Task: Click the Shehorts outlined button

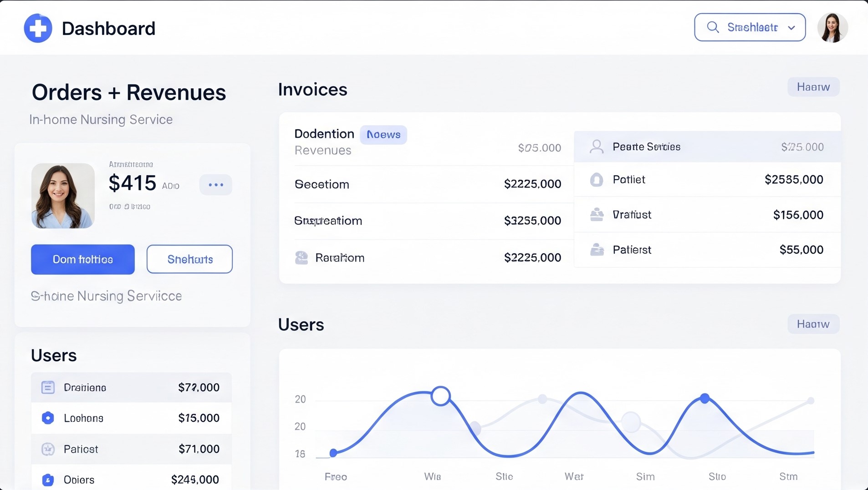Action: [189, 259]
